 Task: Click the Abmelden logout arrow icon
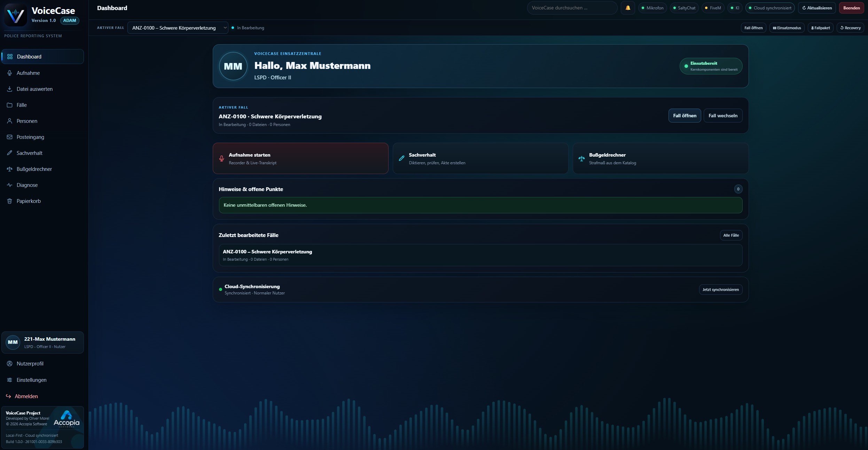tap(9, 396)
